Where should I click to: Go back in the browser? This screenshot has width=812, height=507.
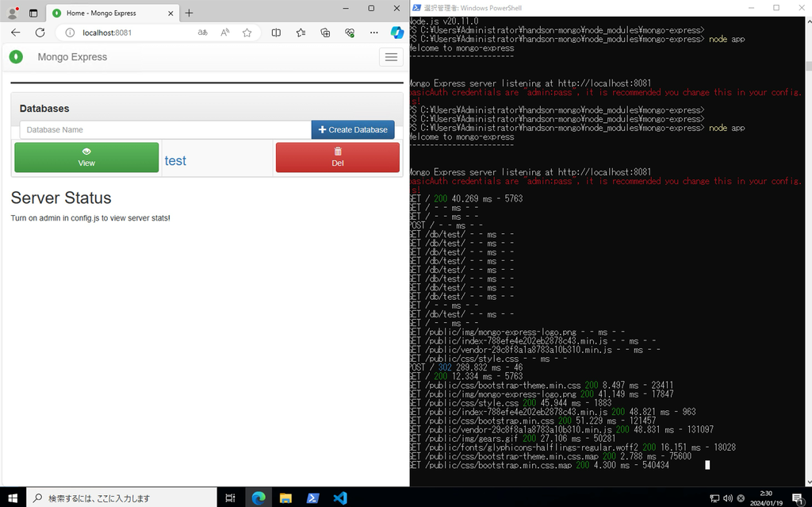(x=16, y=33)
